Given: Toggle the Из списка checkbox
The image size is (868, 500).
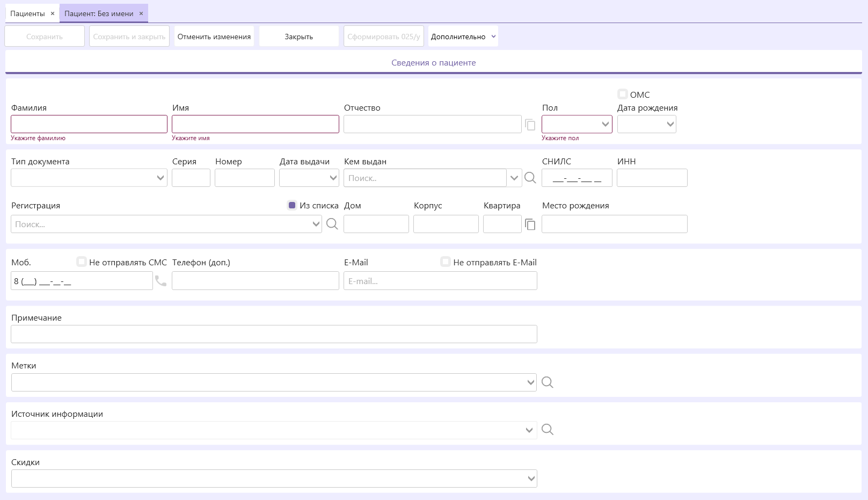Looking at the screenshot, I should click(292, 205).
